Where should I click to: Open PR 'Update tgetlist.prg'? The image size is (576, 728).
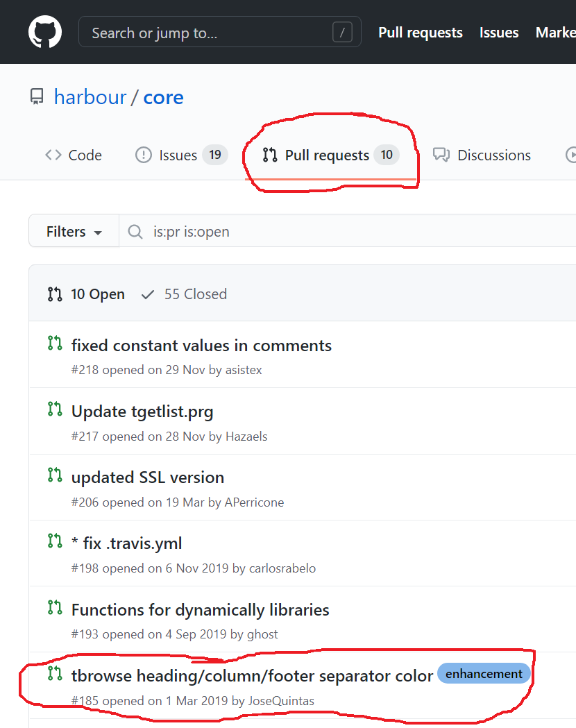(x=142, y=412)
